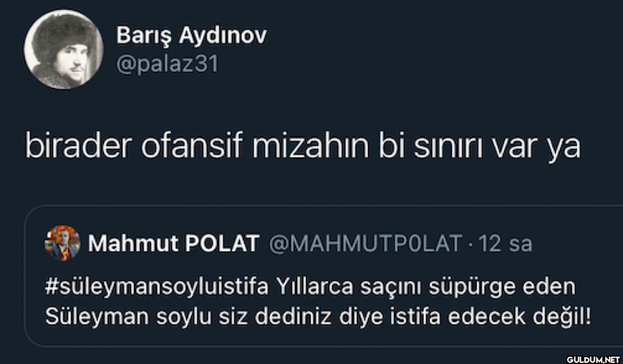This screenshot has height=364, width=623.
Task: Click the empty area right of @palaz31
Action: [x=396, y=64]
